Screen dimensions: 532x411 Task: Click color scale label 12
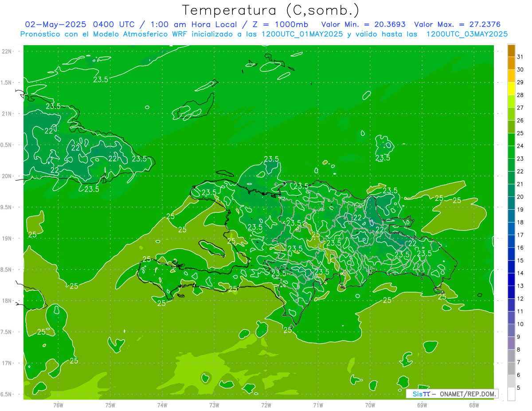520,299
